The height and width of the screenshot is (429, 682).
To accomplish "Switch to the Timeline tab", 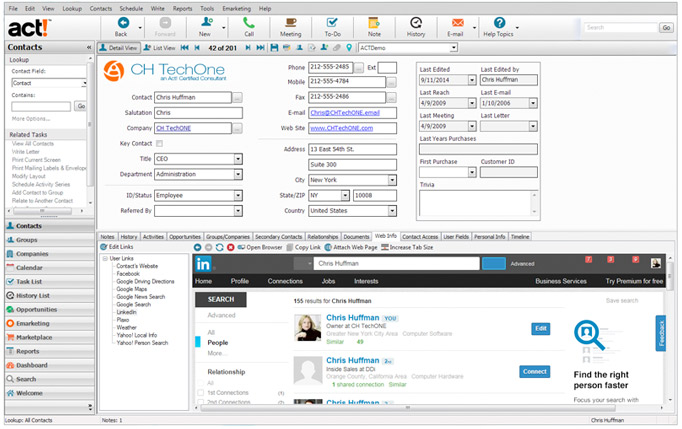I will tap(520, 237).
